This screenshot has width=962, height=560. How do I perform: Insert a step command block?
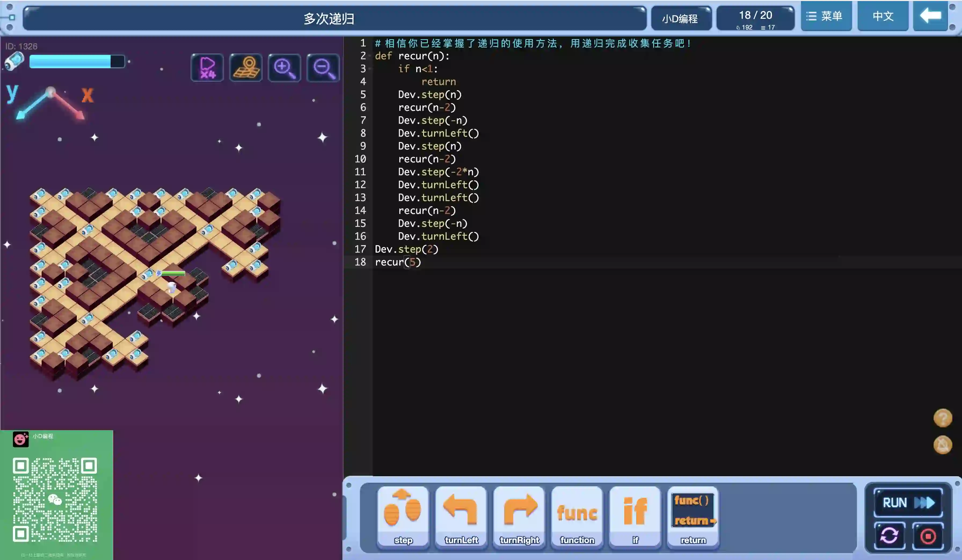[403, 516]
